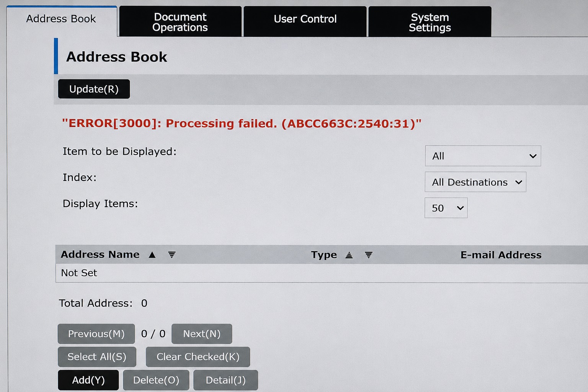
Task: Sort Type column descending with its down icon
Action: tap(369, 255)
